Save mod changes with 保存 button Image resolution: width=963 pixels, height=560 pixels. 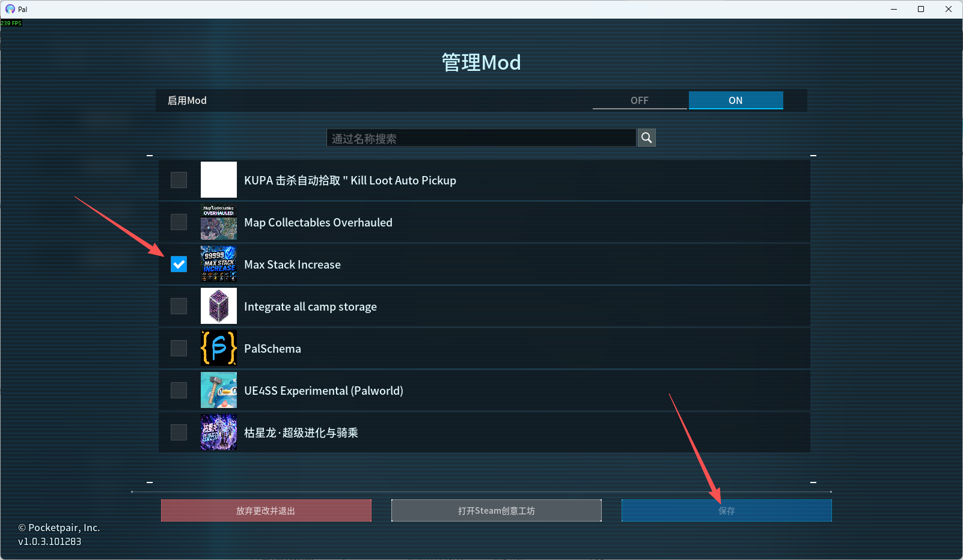pyautogui.click(x=727, y=511)
